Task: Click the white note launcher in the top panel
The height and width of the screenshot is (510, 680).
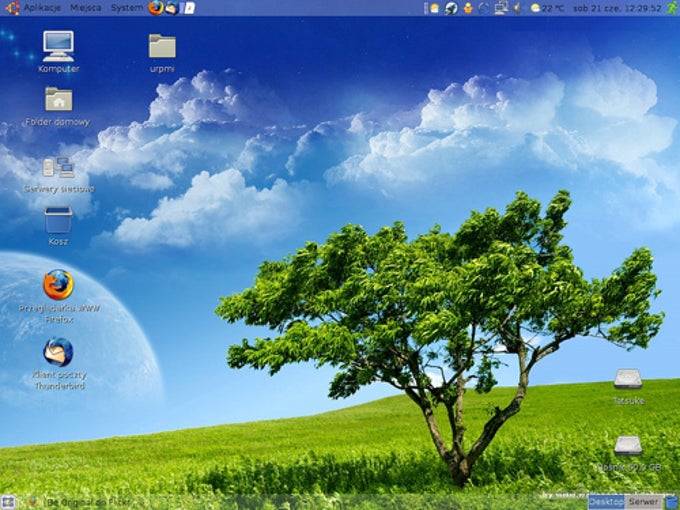Action: point(189,8)
